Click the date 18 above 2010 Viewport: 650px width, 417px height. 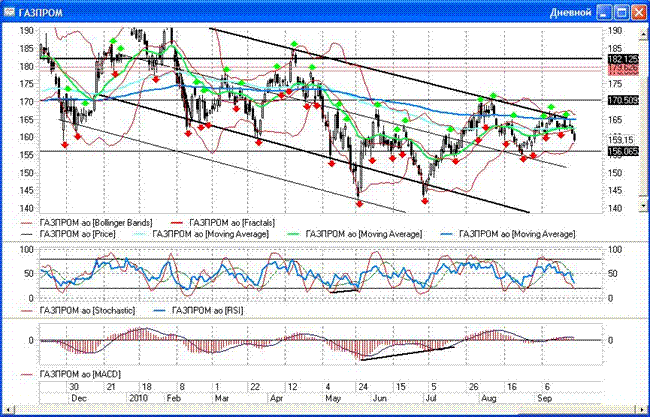146,387
